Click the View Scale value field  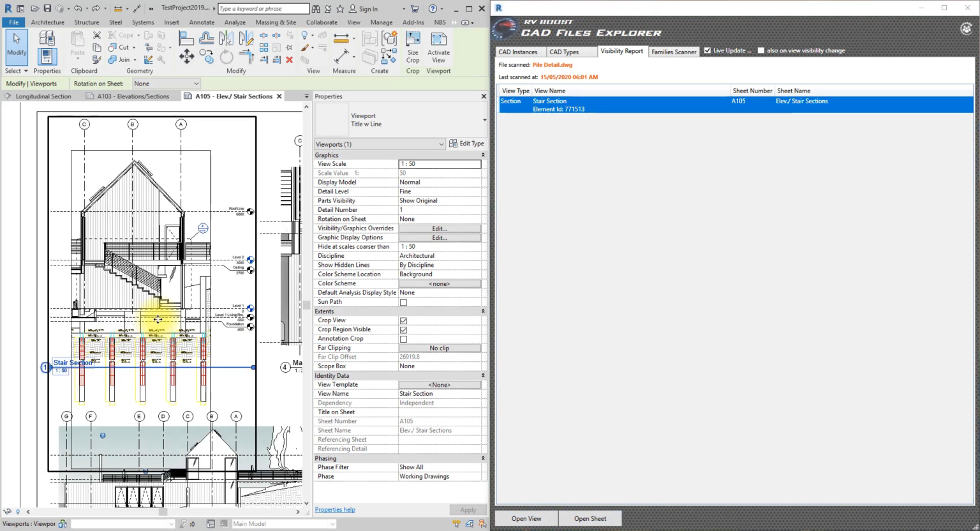(x=440, y=164)
